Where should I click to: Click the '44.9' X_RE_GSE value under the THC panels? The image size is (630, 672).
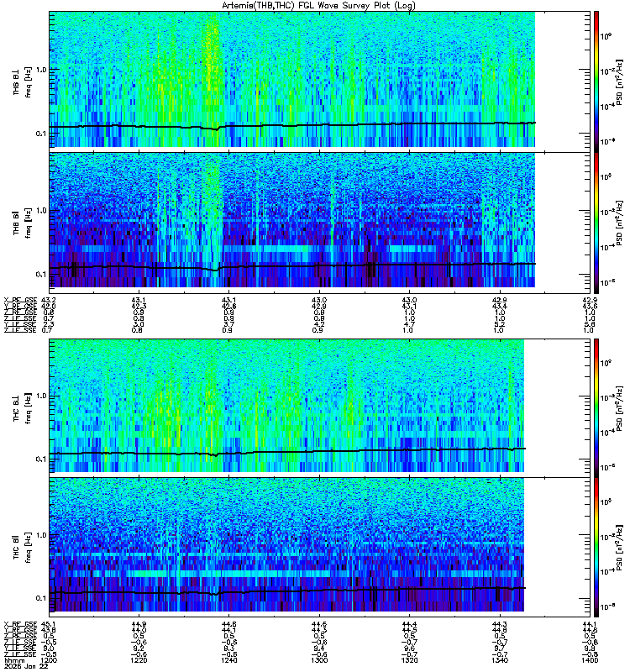tap(139, 624)
